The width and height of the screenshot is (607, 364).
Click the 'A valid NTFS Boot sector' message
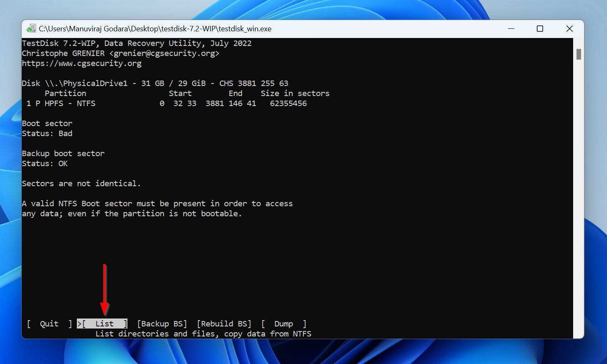(x=157, y=209)
